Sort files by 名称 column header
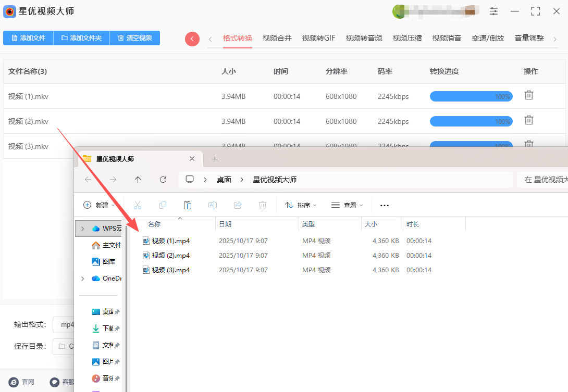The height and width of the screenshot is (392, 568). point(154,224)
